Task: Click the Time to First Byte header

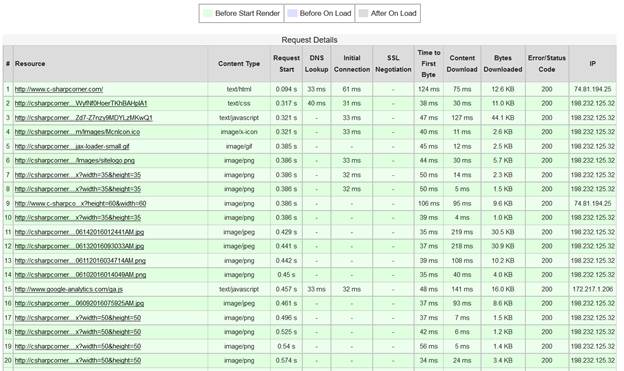Action: click(x=429, y=64)
